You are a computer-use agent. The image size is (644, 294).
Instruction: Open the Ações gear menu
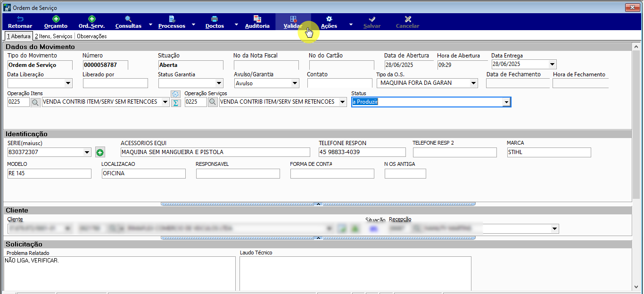[x=329, y=22]
